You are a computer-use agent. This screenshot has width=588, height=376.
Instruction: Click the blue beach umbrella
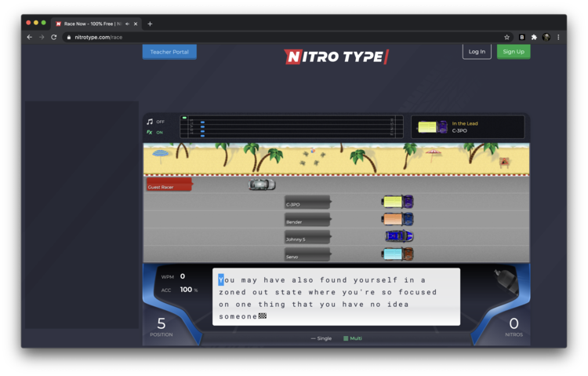[x=161, y=156]
